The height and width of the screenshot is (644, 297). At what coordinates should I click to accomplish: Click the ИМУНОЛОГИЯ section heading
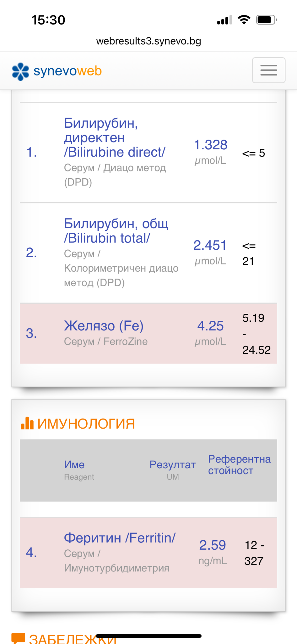[86, 424]
